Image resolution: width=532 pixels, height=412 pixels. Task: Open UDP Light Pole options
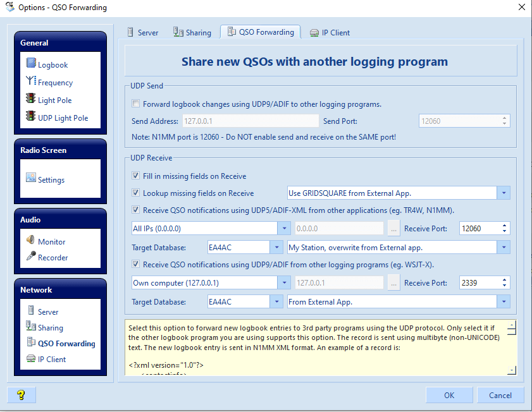62,118
